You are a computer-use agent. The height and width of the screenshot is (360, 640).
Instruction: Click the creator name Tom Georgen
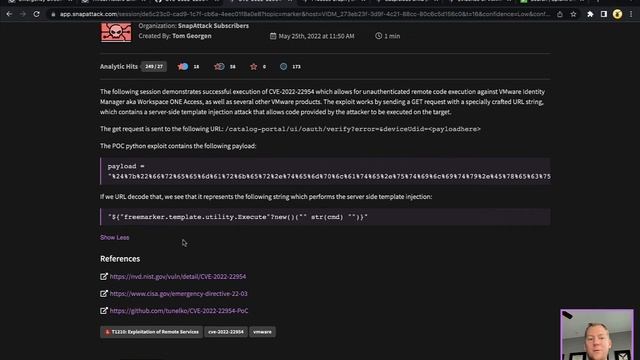(191, 36)
